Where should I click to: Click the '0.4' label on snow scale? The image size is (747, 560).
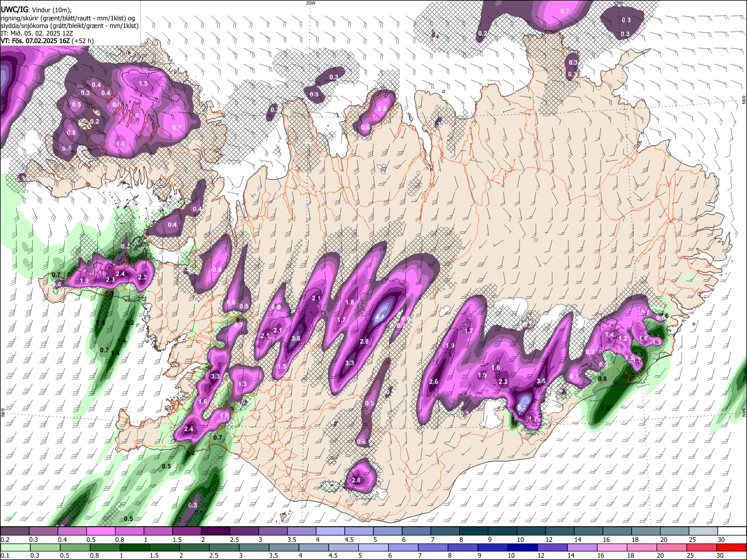click(x=62, y=540)
